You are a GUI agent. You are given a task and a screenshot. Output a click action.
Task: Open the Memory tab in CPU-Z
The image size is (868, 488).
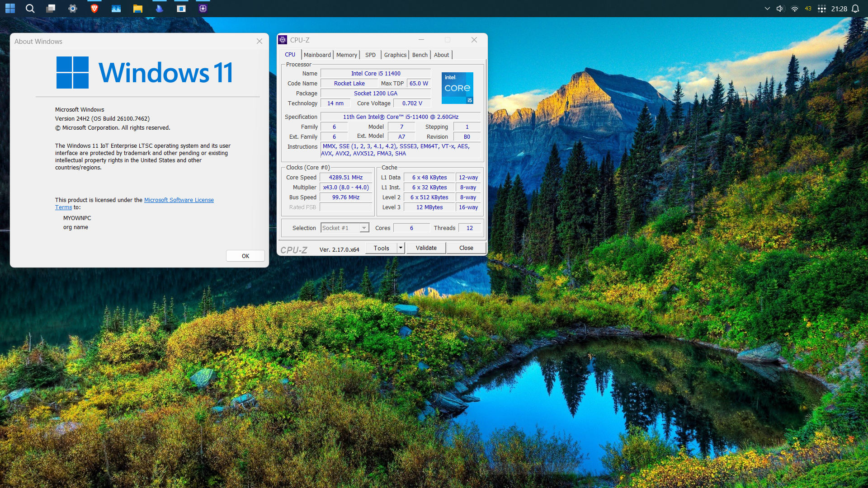click(346, 55)
